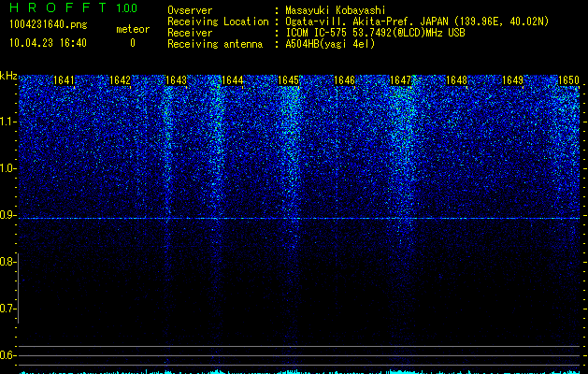Click the 1650 time marker

[568, 80]
